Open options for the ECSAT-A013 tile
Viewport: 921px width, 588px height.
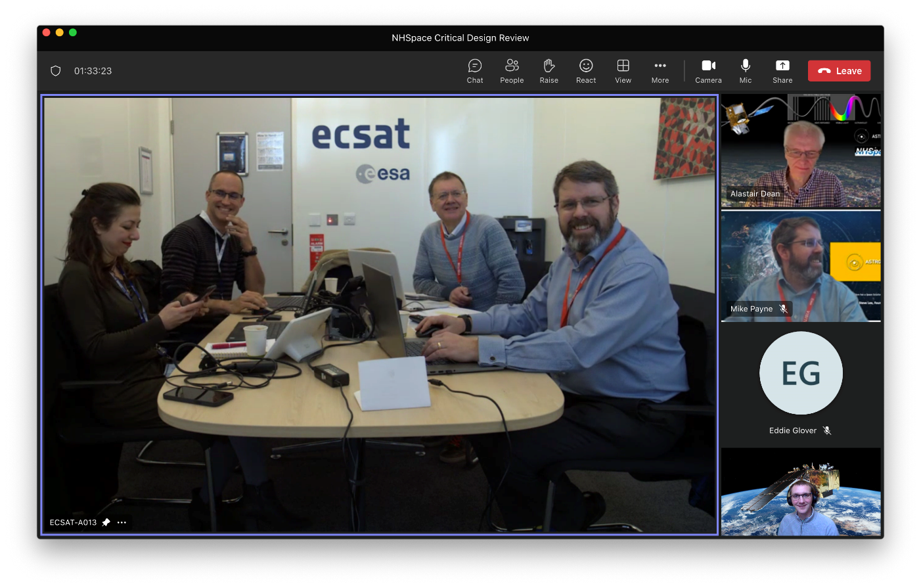(x=122, y=522)
